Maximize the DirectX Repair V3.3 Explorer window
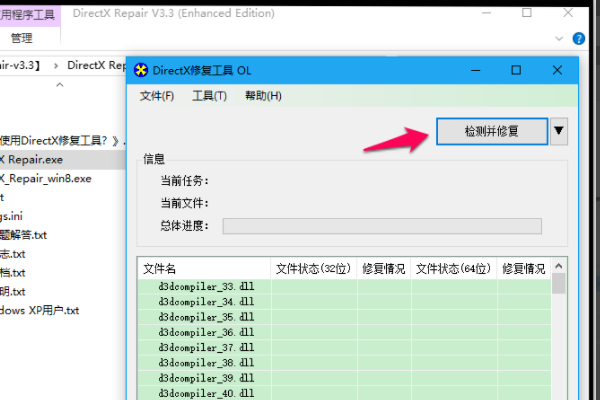600x400 pixels. pos(527,13)
